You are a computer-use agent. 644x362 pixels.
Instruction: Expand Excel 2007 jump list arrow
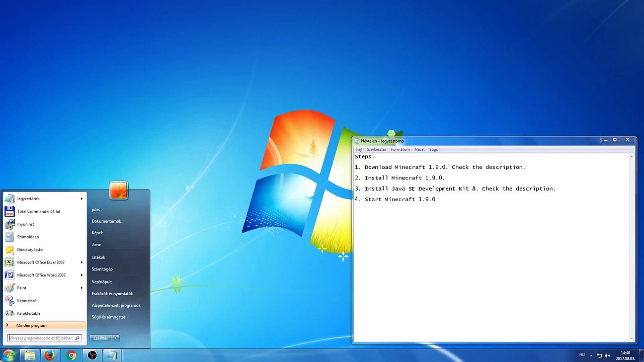82,262
